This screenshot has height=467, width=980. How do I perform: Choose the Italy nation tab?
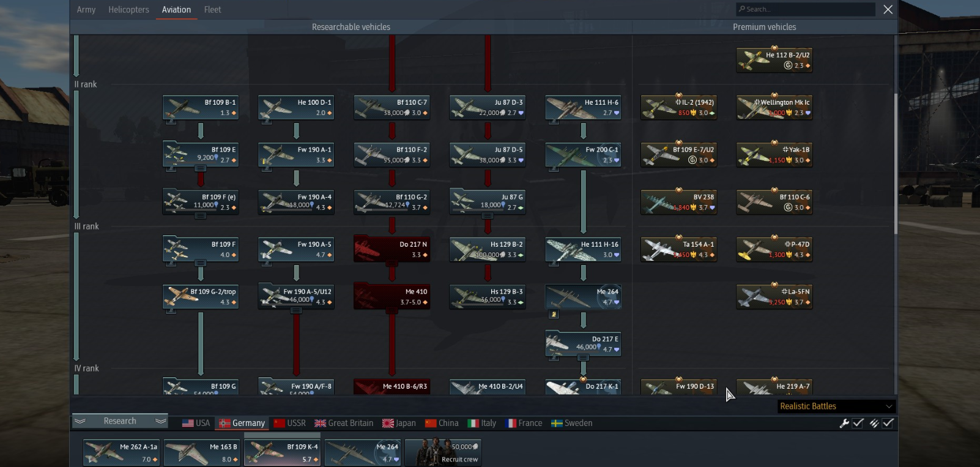[482, 423]
